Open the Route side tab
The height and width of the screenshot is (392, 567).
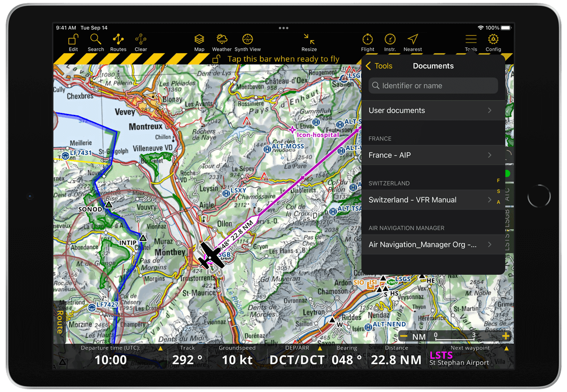click(60, 322)
